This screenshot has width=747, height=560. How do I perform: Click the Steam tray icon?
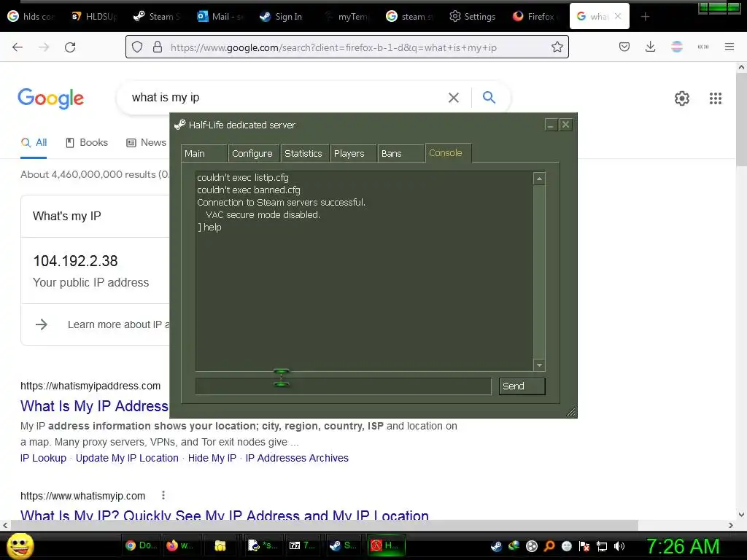(x=496, y=546)
